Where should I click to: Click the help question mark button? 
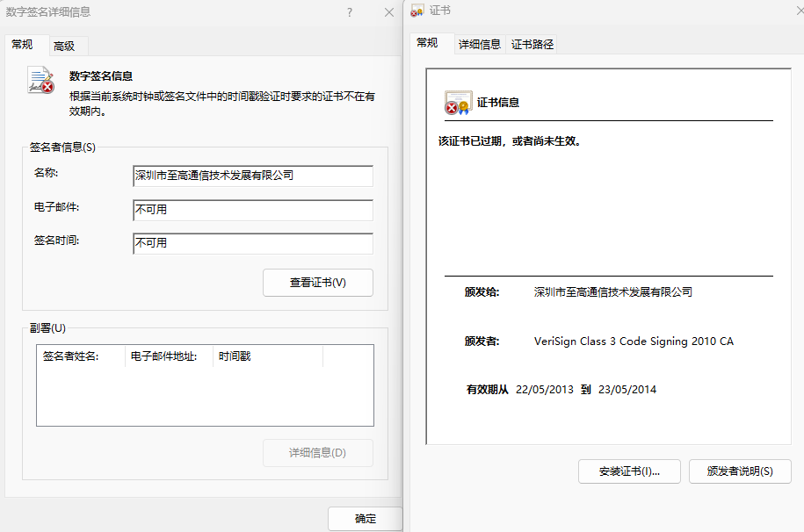coord(350,12)
